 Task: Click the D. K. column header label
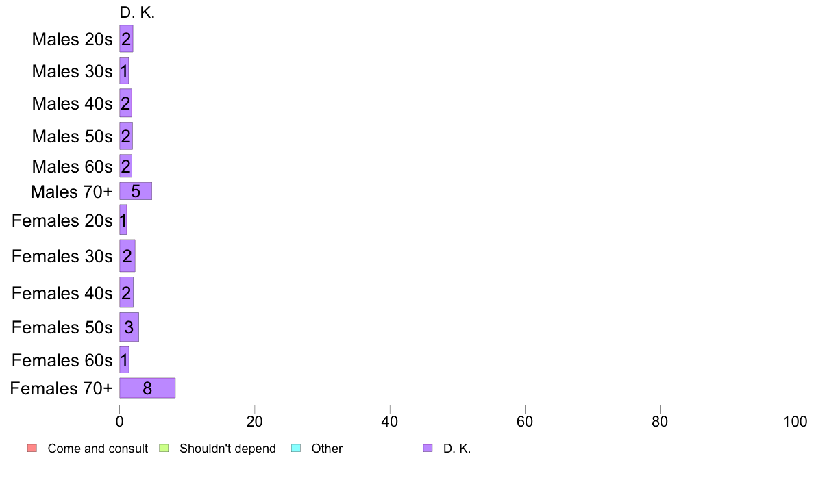137,12
